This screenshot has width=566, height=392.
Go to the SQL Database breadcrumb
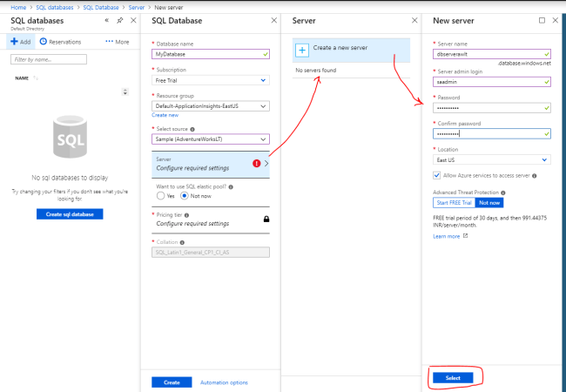click(101, 7)
